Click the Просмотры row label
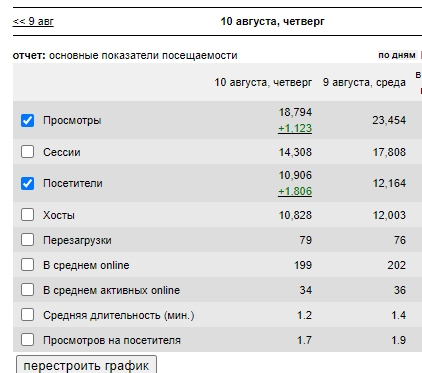Screen dimensions: 422x373 click(72, 120)
